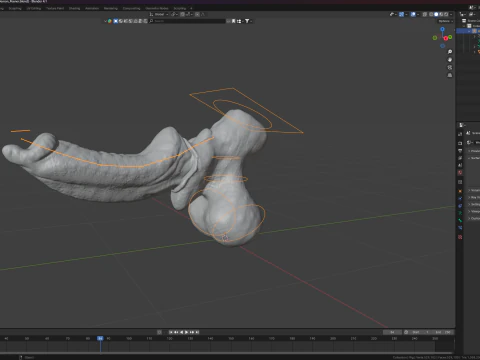Open the Options dropdown in viewport
The width and height of the screenshot is (480, 360).
446,21
